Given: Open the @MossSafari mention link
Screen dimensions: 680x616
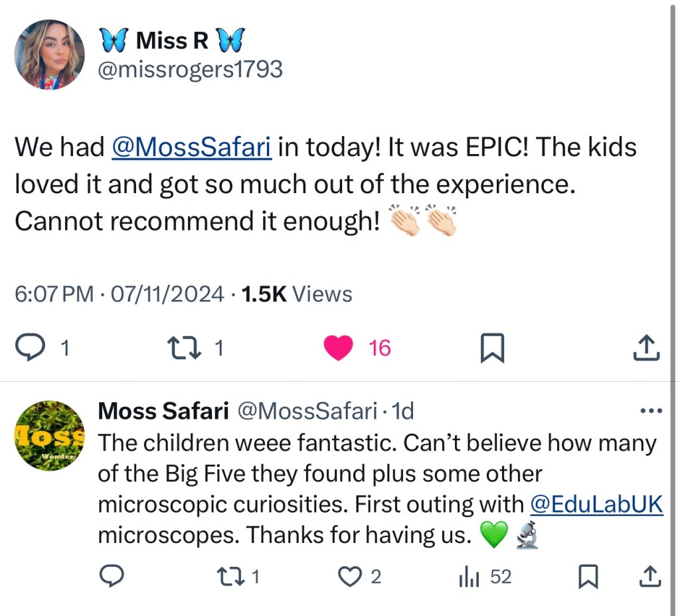Looking at the screenshot, I should pyautogui.click(x=191, y=147).
